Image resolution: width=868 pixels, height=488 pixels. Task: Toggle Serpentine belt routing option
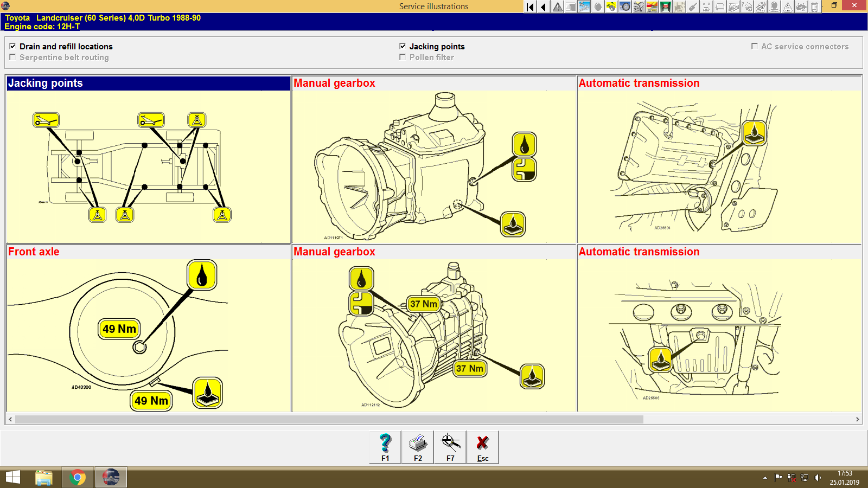click(x=12, y=57)
